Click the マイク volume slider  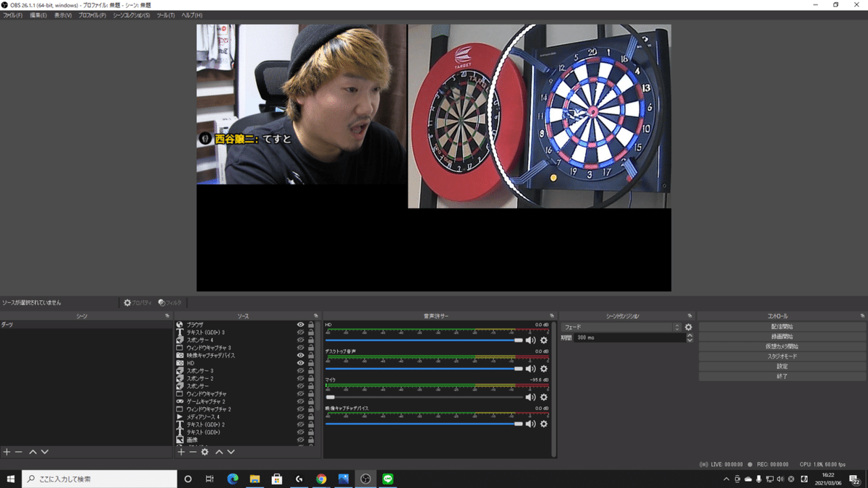click(x=424, y=397)
